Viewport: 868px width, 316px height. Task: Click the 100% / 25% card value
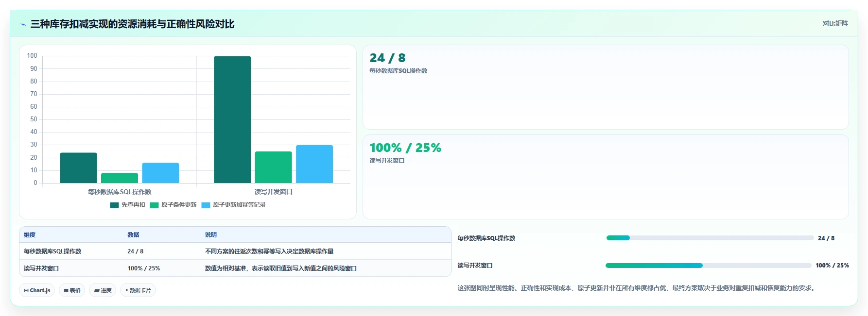click(x=405, y=148)
